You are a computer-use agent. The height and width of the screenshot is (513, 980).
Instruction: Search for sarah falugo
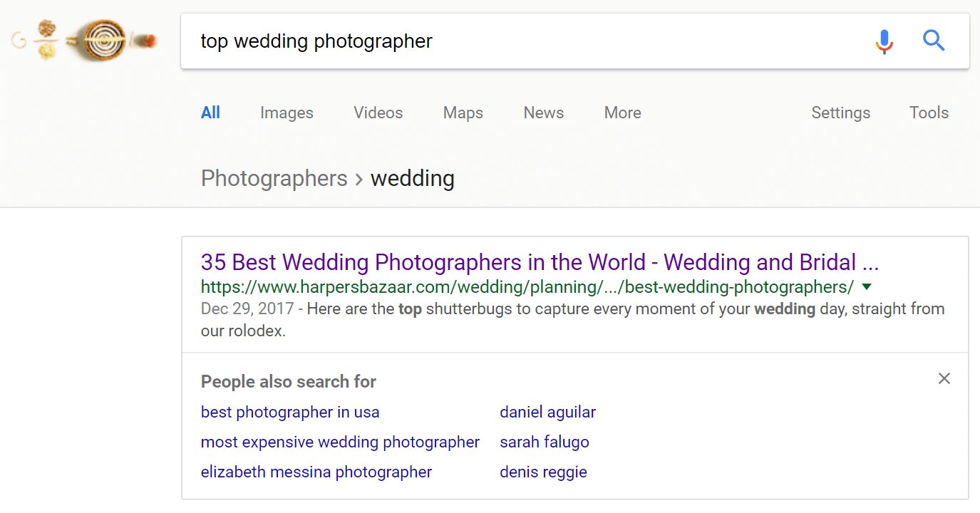[545, 442]
